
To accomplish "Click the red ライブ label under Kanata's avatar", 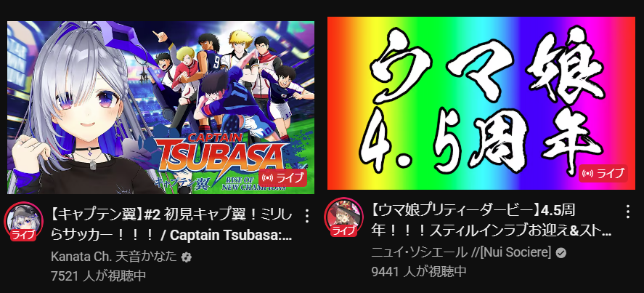I will tap(23, 236).
